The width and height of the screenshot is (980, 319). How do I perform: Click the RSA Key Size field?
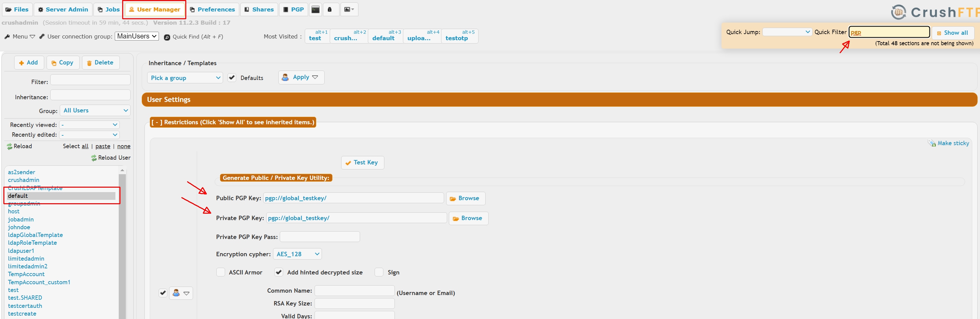point(355,303)
